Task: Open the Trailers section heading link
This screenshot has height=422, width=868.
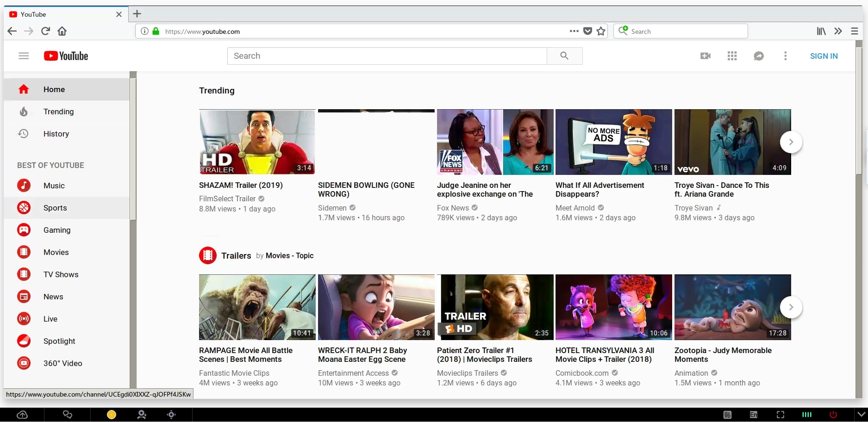Action: tap(236, 255)
